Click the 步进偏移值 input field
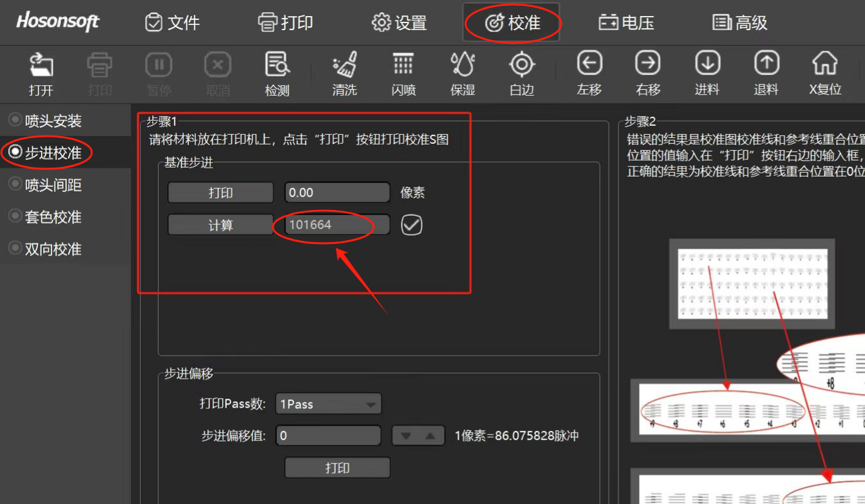865x504 pixels. tap(328, 436)
